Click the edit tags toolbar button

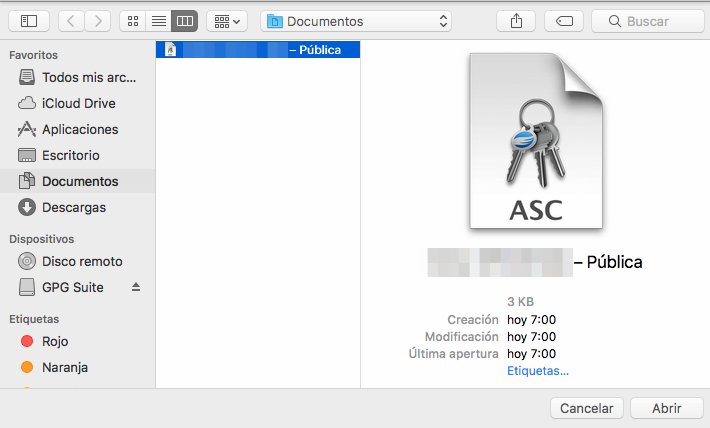(x=564, y=21)
